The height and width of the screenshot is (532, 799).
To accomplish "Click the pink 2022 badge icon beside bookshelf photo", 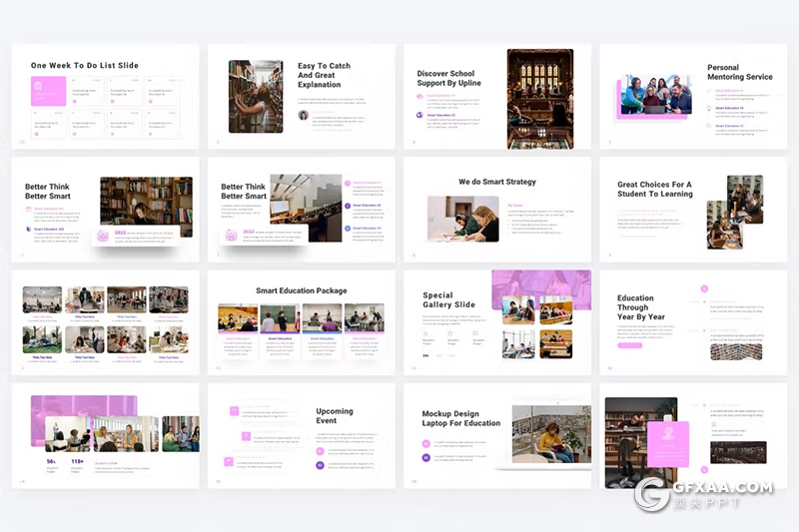I will click(x=103, y=236).
